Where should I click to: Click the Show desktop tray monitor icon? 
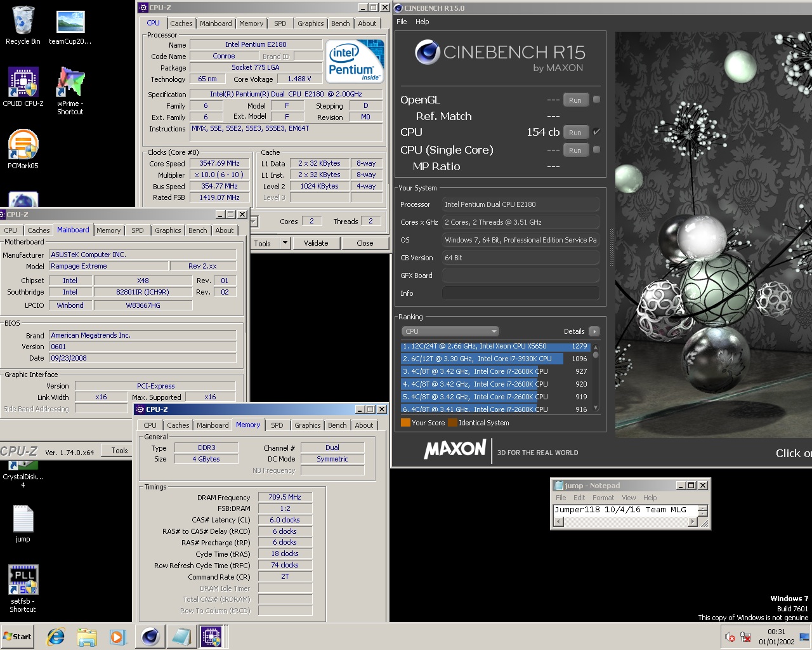point(804,637)
